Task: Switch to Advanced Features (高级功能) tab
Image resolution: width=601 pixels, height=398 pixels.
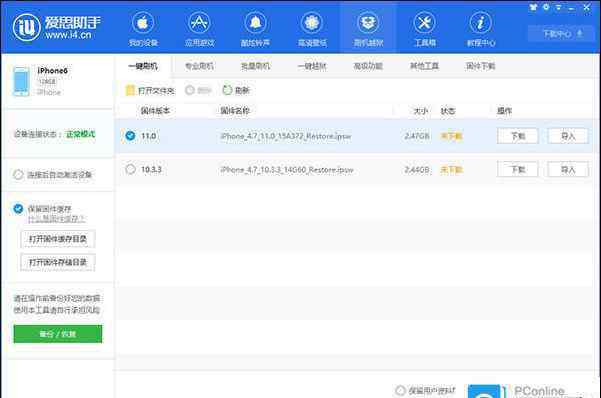Action: pos(368,66)
